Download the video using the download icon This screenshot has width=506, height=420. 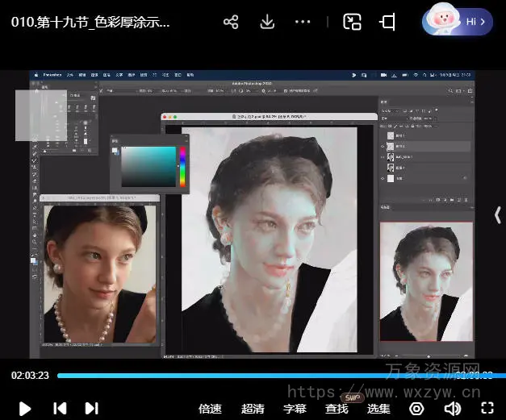268,22
